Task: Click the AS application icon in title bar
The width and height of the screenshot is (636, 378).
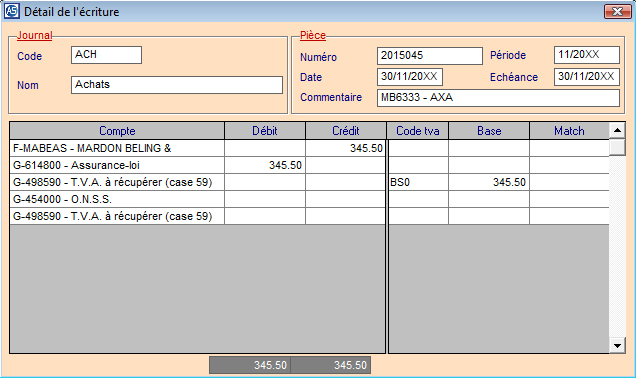Action: (11, 11)
